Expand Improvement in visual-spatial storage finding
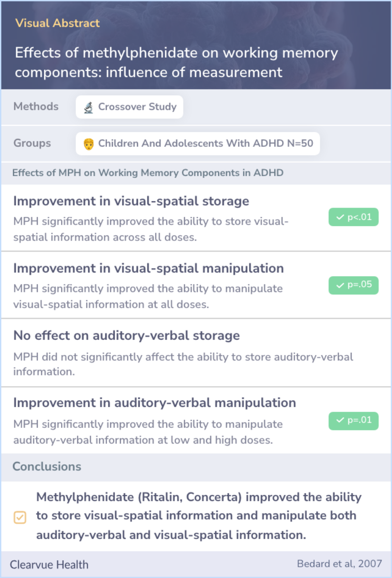 tap(196, 218)
